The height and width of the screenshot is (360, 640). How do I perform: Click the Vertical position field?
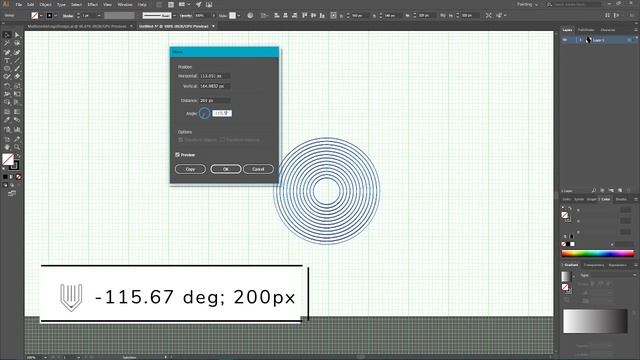click(215, 86)
